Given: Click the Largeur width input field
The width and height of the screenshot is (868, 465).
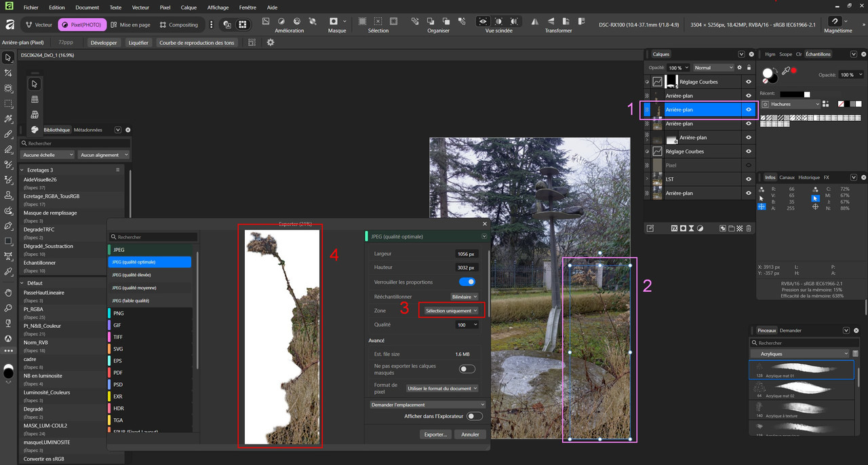Looking at the screenshot, I should (x=467, y=253).
